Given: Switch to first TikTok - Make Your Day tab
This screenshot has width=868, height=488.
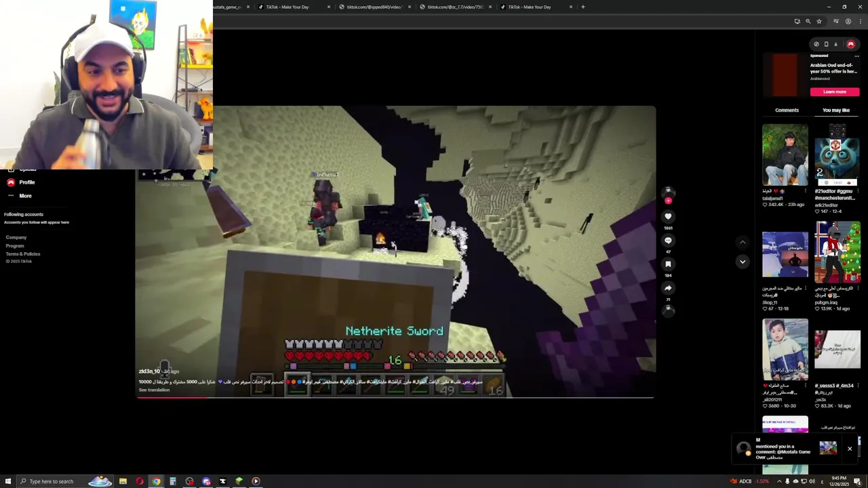Looking at the screenshot, I should (293, 7).
